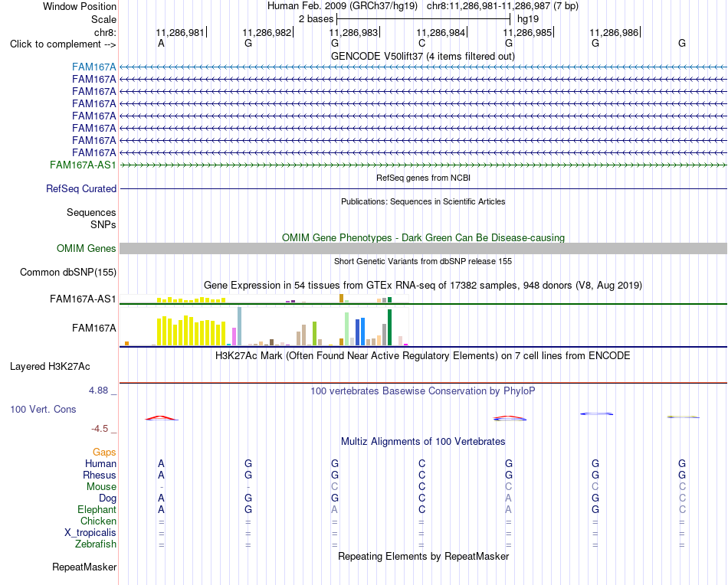
Task: Click the Layered H3K27Ac track label
Action: (50, 367)
